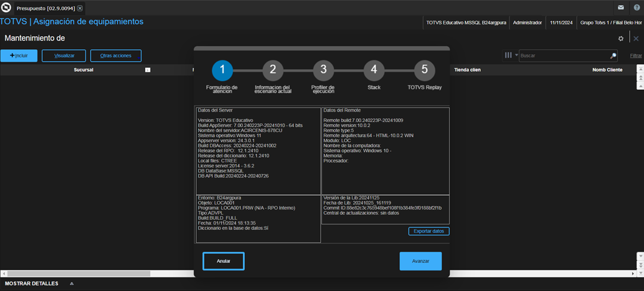Image resolution: width=644 pixels, height=291 pixels.
Task: Click the Sucursal column header
Action: [x=83, y=70]
